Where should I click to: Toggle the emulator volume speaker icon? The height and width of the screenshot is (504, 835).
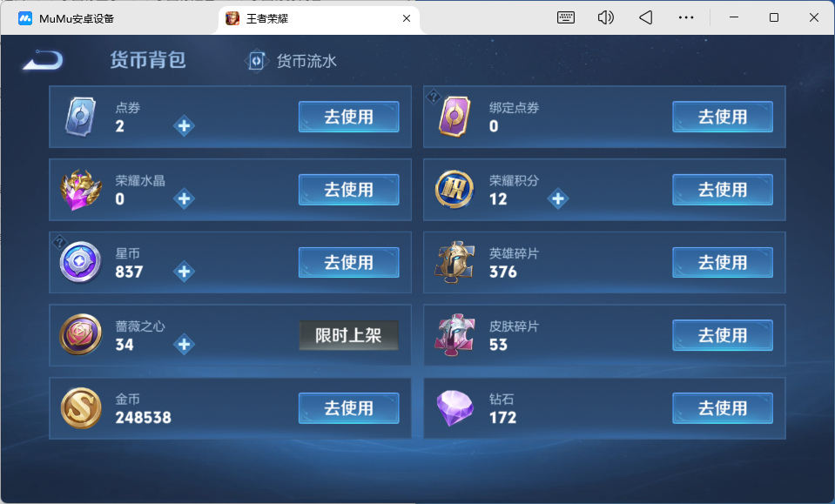pyautogui.click(x=605, y=17)
